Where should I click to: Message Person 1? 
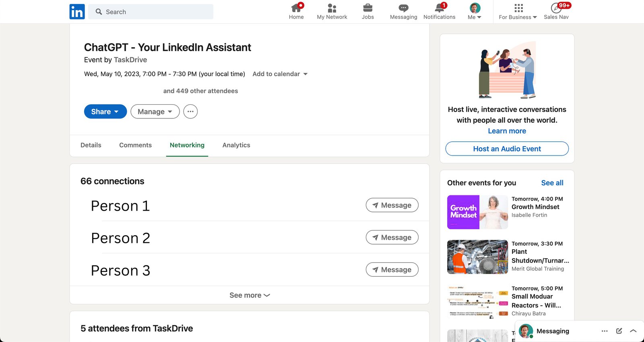tap(392, 205)
